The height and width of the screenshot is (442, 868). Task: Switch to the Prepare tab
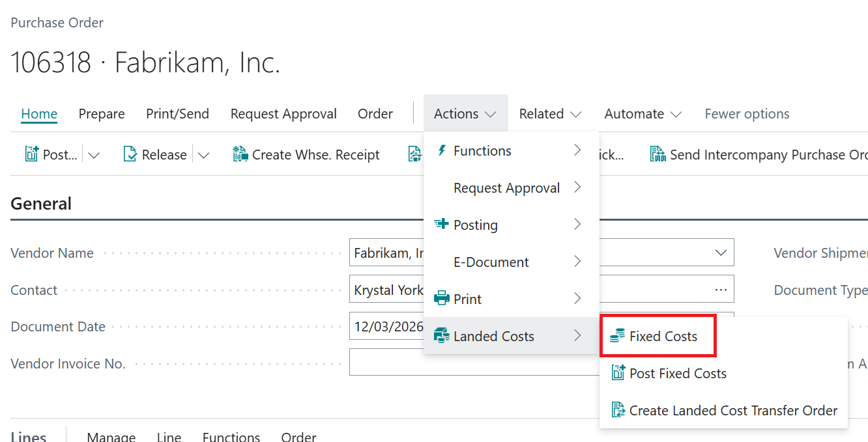[102, 114]
